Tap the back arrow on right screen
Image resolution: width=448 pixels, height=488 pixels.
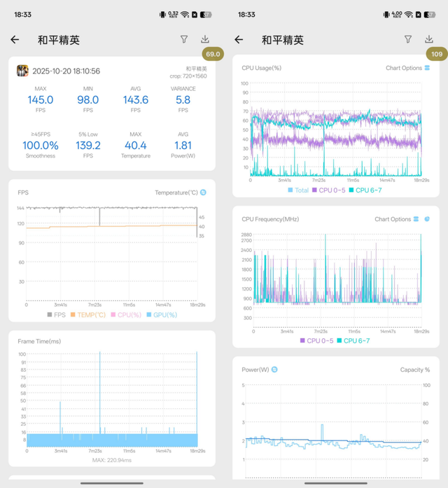[239, 40]
